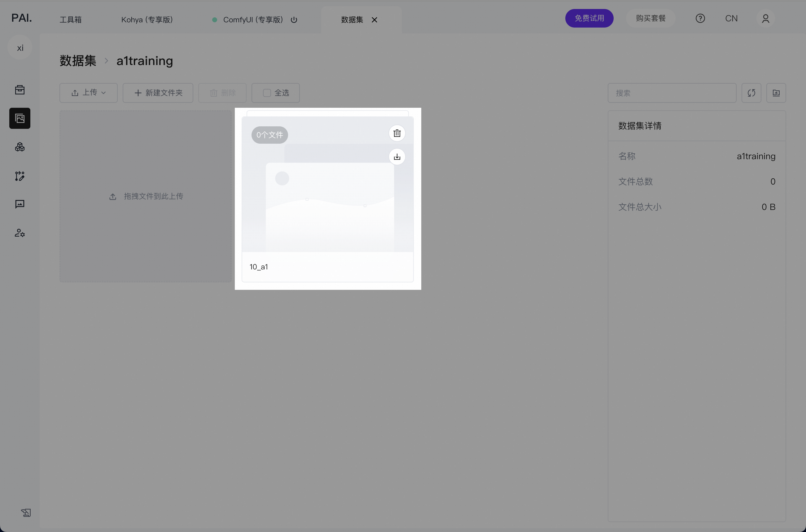Click the download icon on 10_a1 folder
The height and width of the screenshot is (532, 806).
point(397,157)
